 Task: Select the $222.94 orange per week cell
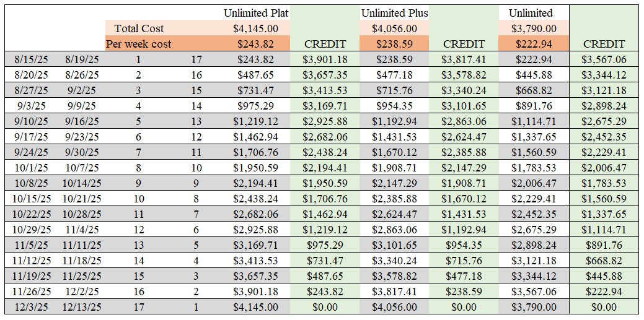point(534,43)
